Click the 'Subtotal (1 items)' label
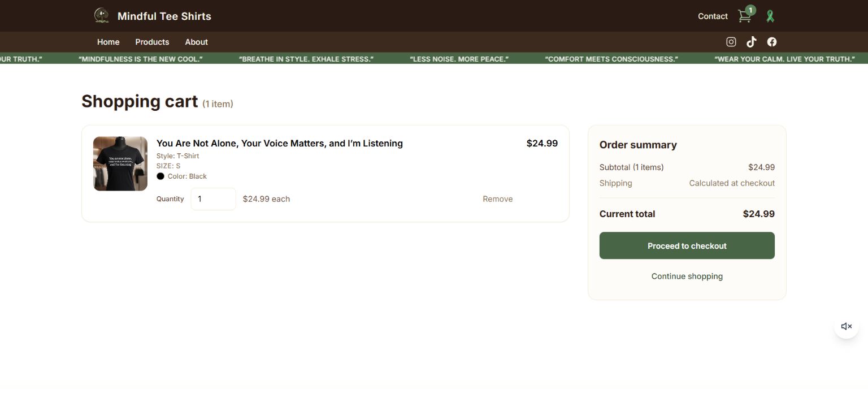 (632, 167)
